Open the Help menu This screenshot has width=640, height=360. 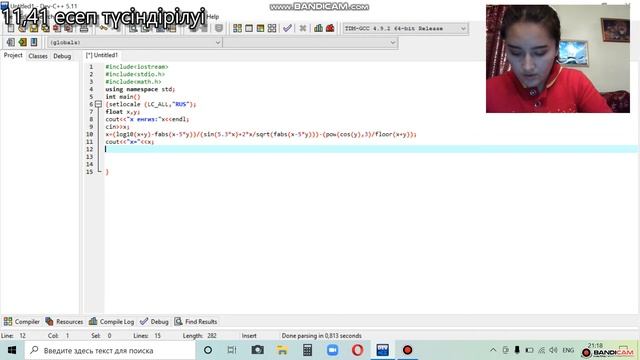pos(213,17)
